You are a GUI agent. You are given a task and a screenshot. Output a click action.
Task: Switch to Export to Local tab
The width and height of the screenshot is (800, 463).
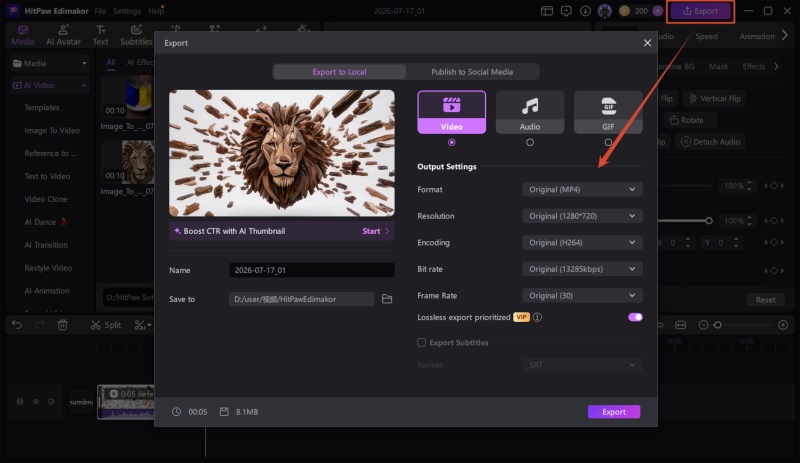[x=339, y=72]
